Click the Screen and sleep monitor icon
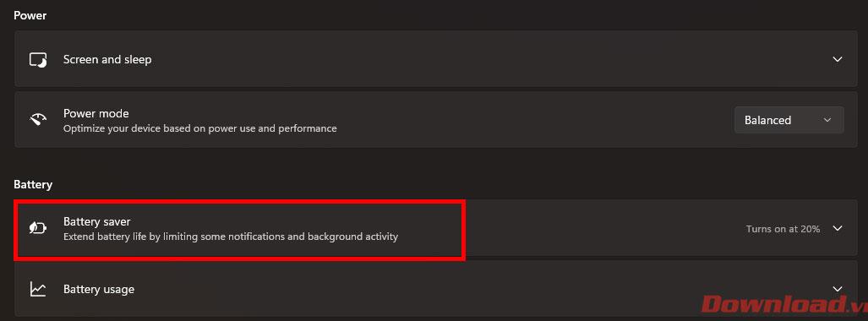This screenshot has width=868, height=321. click(38, 60)
